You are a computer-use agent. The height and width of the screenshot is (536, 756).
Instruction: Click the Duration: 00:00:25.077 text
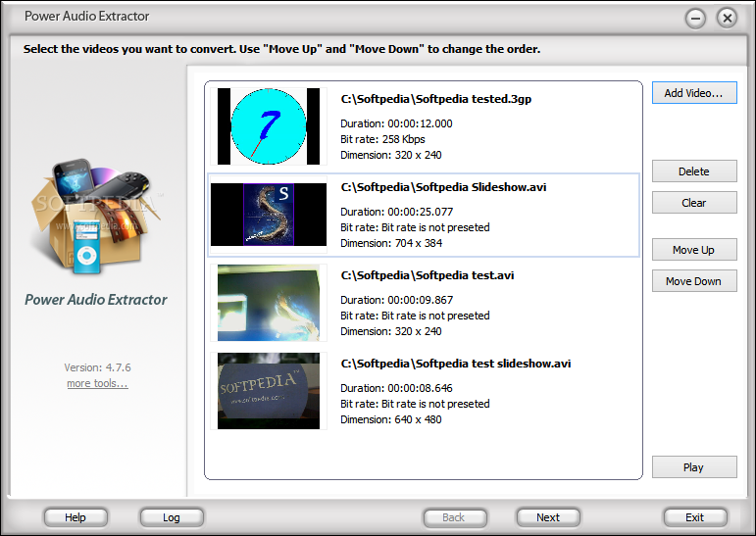[397, 212]
